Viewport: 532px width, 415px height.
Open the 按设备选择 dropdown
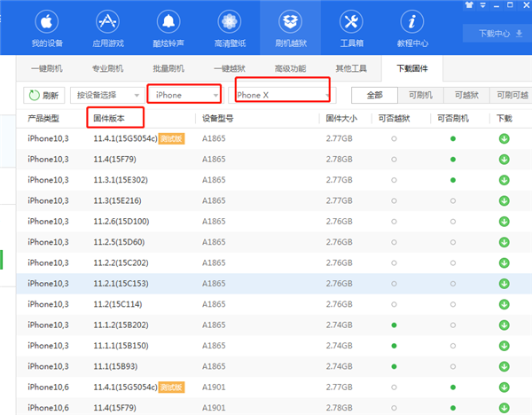(107, 95)
